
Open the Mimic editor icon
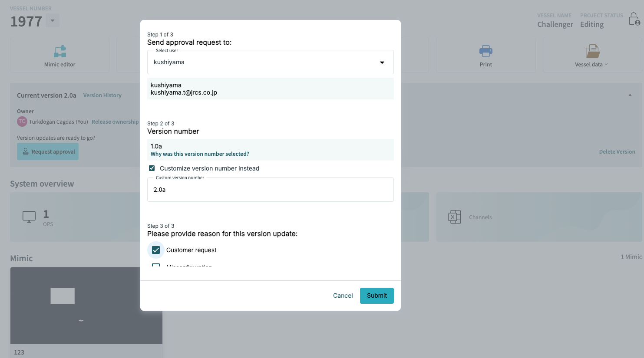click(60, 52)
